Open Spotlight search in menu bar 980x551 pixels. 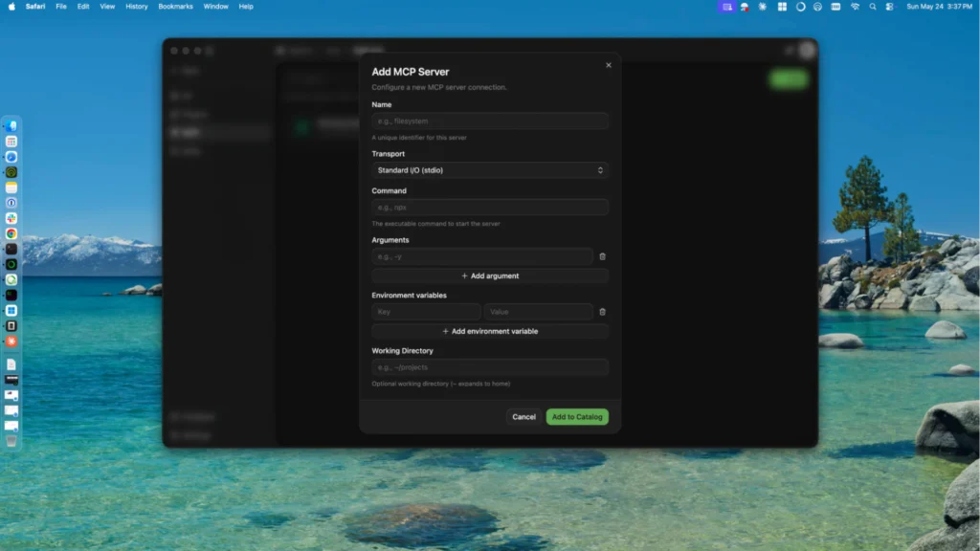pos(873,7)
